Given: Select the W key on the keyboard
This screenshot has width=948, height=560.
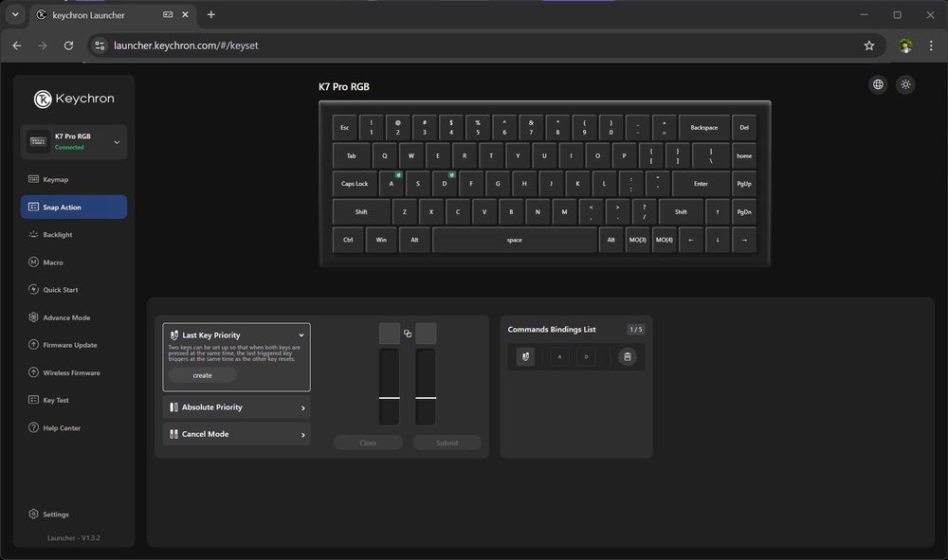Looking at the screenshot, I should pos(411,155).
